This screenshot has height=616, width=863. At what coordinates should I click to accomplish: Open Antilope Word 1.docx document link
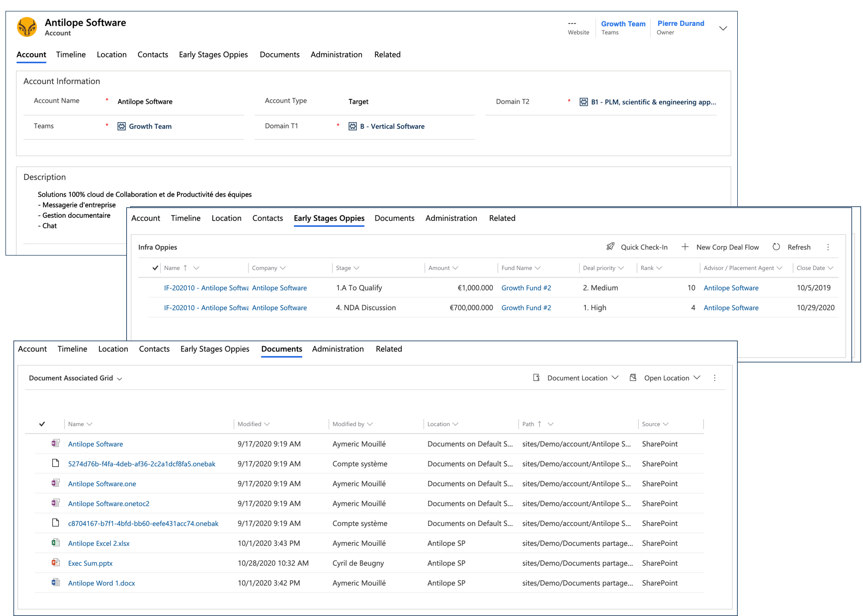tap(101, 583)
